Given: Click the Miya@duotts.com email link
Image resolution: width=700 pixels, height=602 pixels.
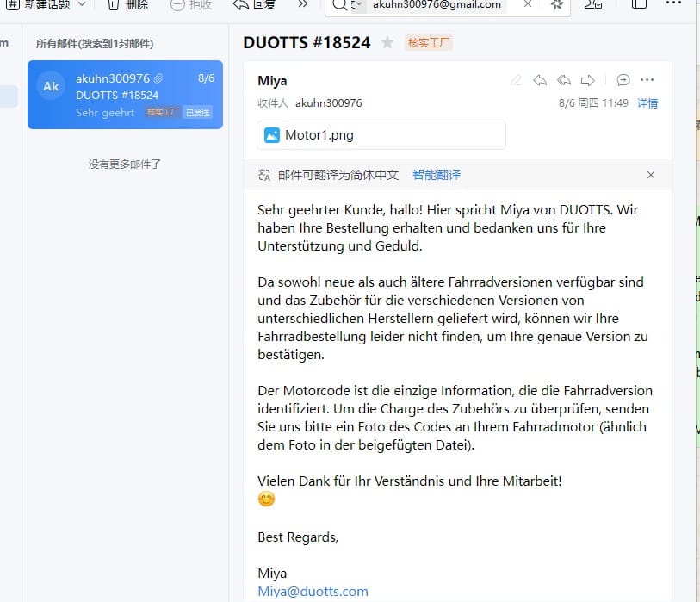Looking at the screenshot, I should [313, 592].
